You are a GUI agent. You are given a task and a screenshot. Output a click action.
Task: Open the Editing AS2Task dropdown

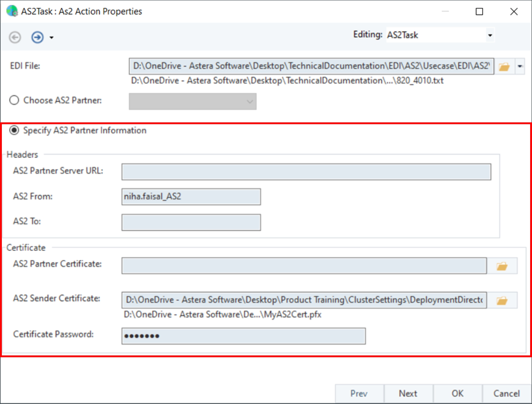point(490,35)
